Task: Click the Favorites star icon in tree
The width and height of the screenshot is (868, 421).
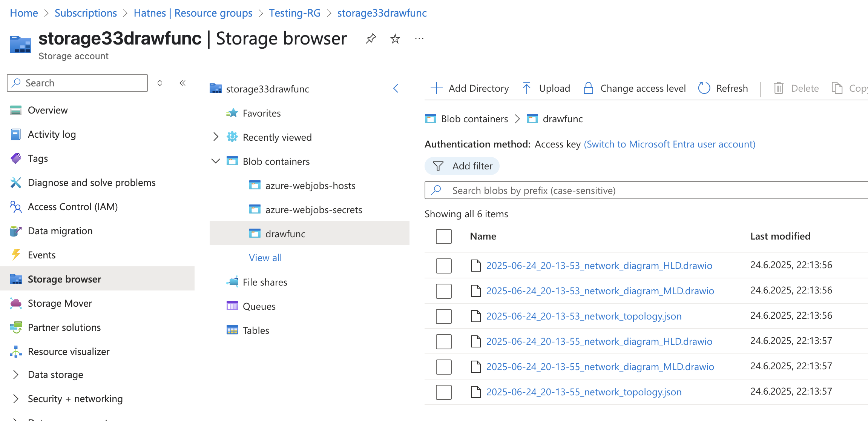Action: 232,113
